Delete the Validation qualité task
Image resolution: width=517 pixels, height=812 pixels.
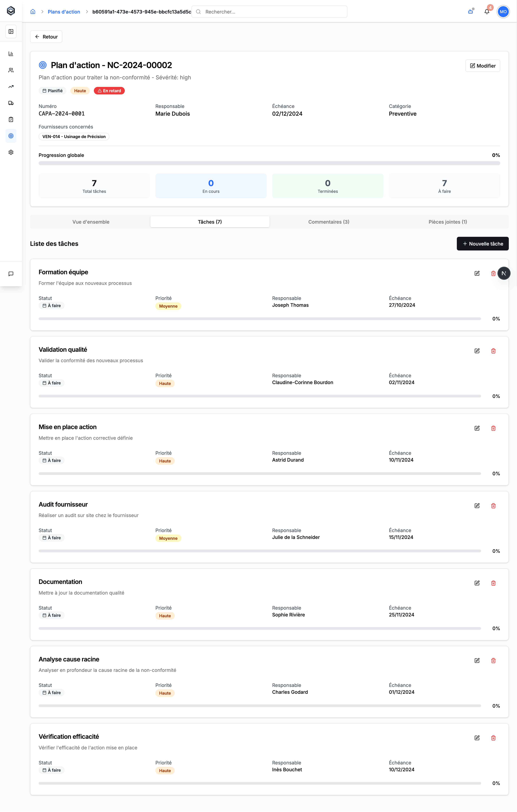[x=493, y=351]
